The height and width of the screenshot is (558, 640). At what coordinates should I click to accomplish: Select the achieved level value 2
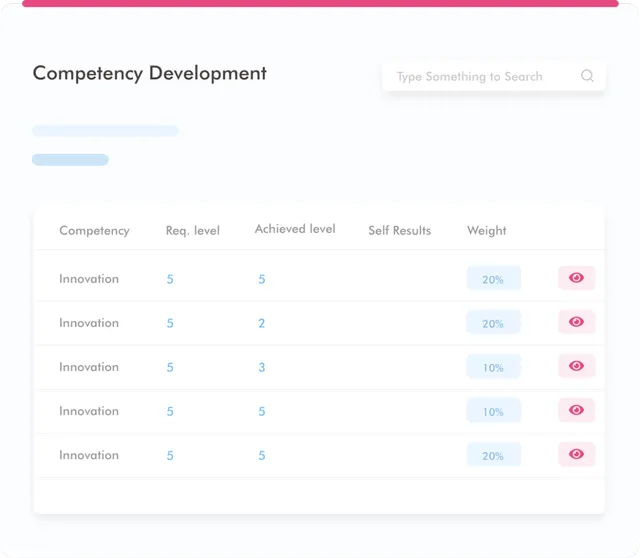pos(262,323)
